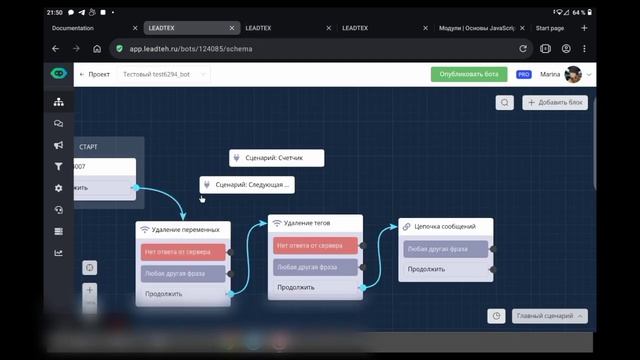Click the browser back arrow
This screenshot has height=360, width=640.
click(x=56, y=49)
